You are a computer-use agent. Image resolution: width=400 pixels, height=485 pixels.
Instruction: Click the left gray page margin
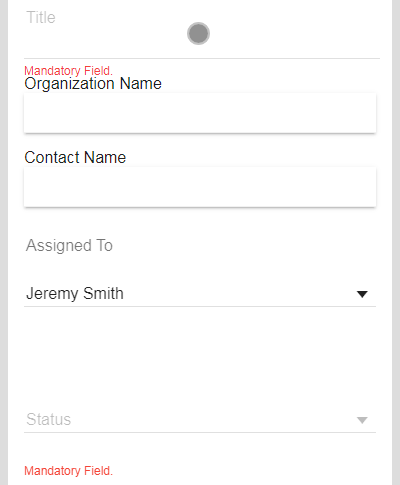click(4, 242)
